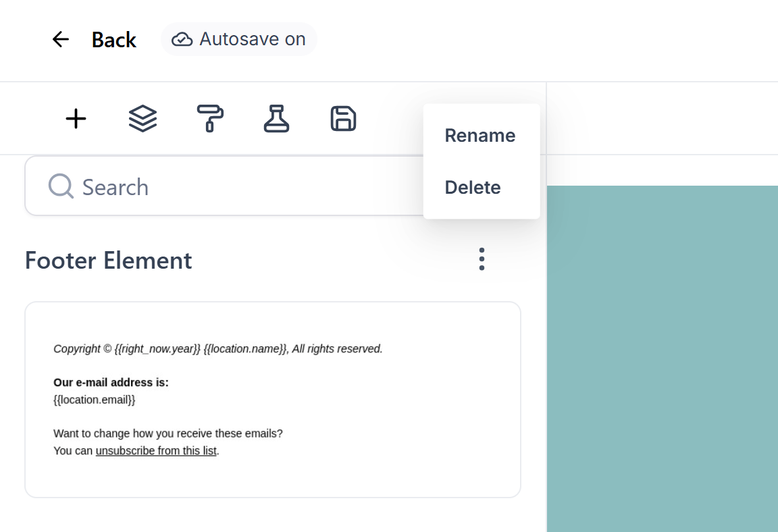Click the back arrow icon

pos(60,39)
